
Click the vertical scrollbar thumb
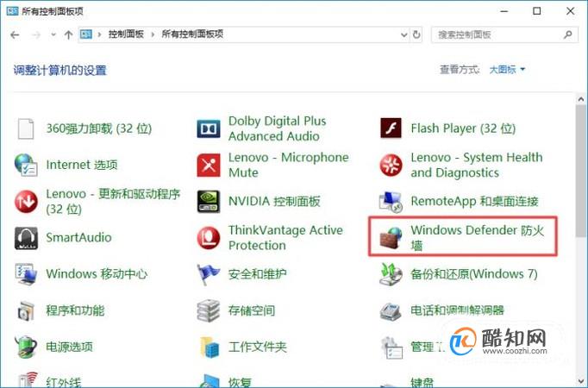(x=581, y=171)
